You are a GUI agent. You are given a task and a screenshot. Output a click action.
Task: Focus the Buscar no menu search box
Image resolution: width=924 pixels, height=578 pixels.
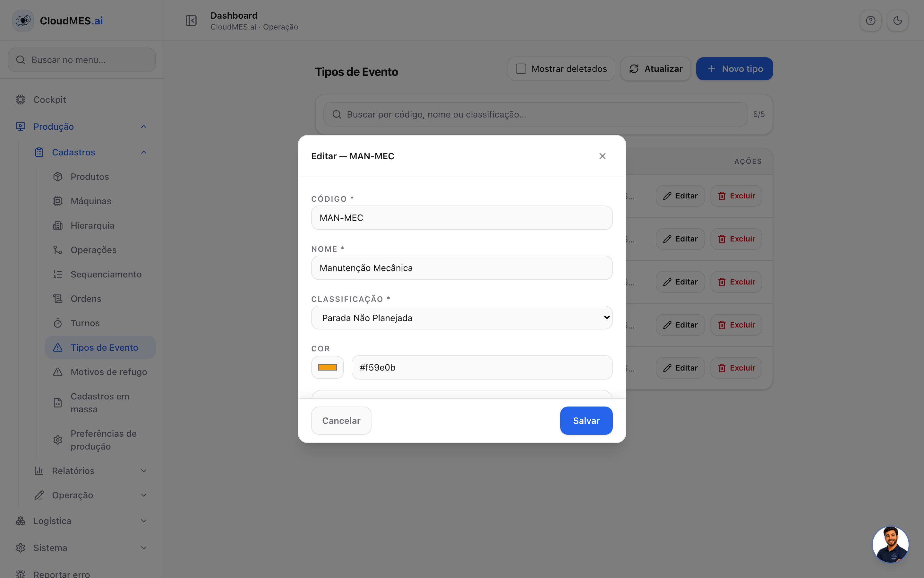[x=82, y=60]
